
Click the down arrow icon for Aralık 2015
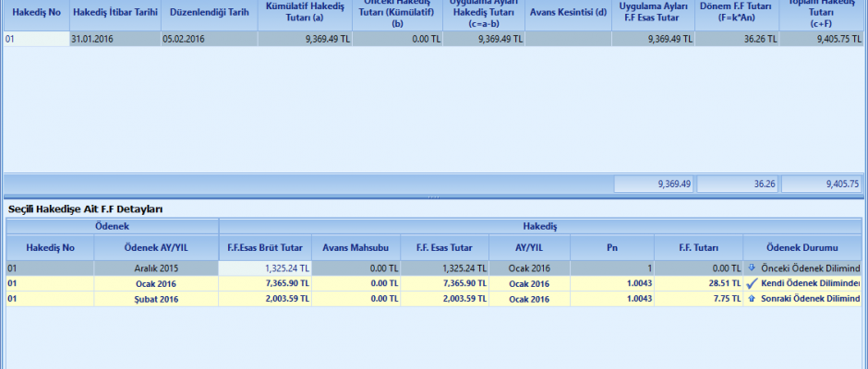click(x=751, y=268)
